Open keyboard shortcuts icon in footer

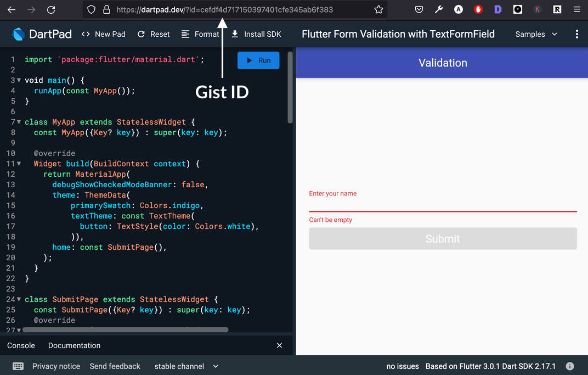18,366
